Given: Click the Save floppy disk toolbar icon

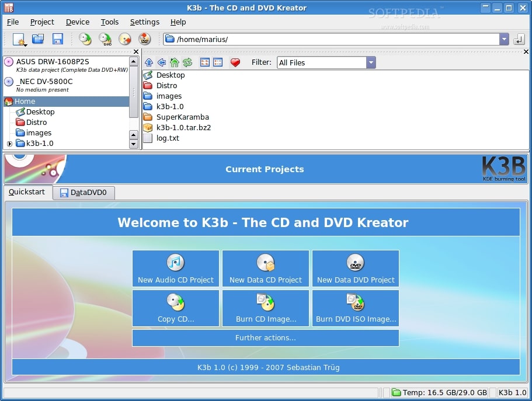Looking at the screenshot, I should [x=57, y=39].
